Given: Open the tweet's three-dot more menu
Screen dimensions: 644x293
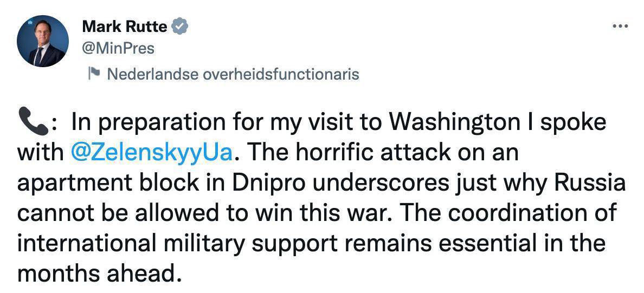Looking at the screenshot, I should click(619, 26).
